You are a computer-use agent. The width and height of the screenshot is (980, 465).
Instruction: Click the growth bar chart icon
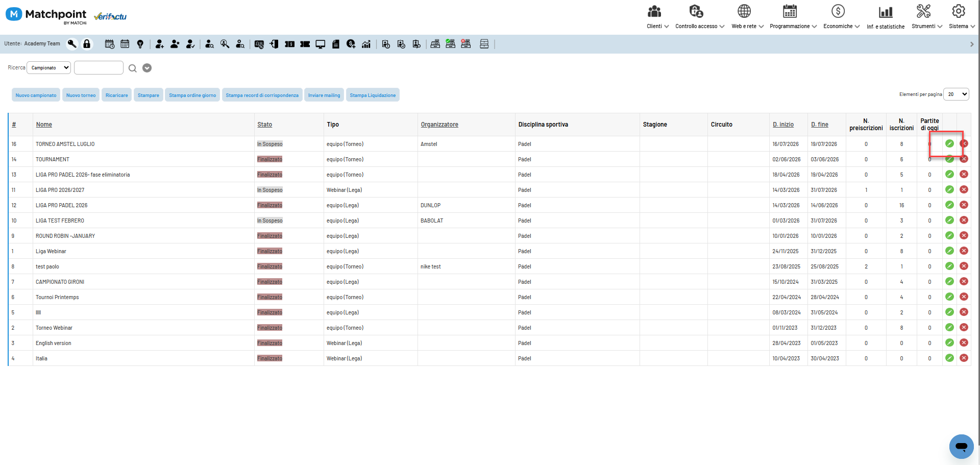pos(366,44)
